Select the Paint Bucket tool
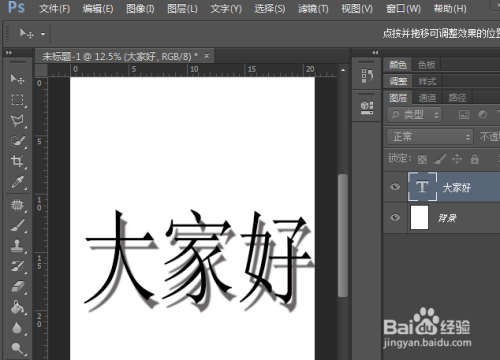 [x=17, y=307]
